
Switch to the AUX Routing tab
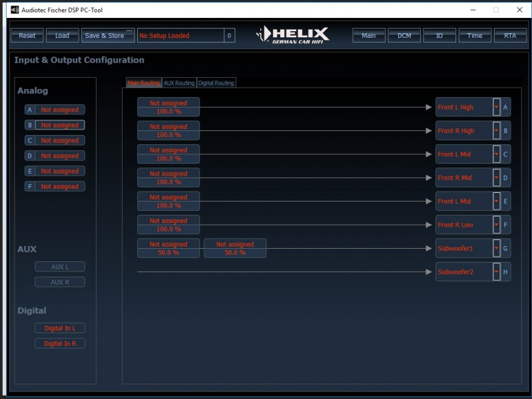pyautogui.click(x=179, y=82)
